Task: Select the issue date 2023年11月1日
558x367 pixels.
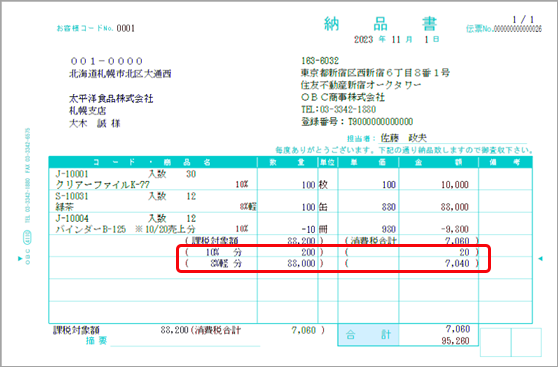Action: pos(396,39)
